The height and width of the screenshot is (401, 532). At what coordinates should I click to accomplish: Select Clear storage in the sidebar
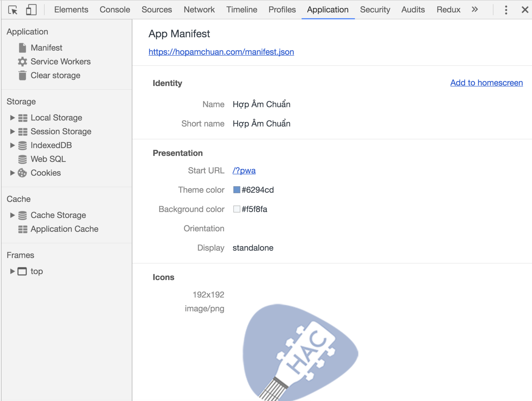[x=55, y=75]
